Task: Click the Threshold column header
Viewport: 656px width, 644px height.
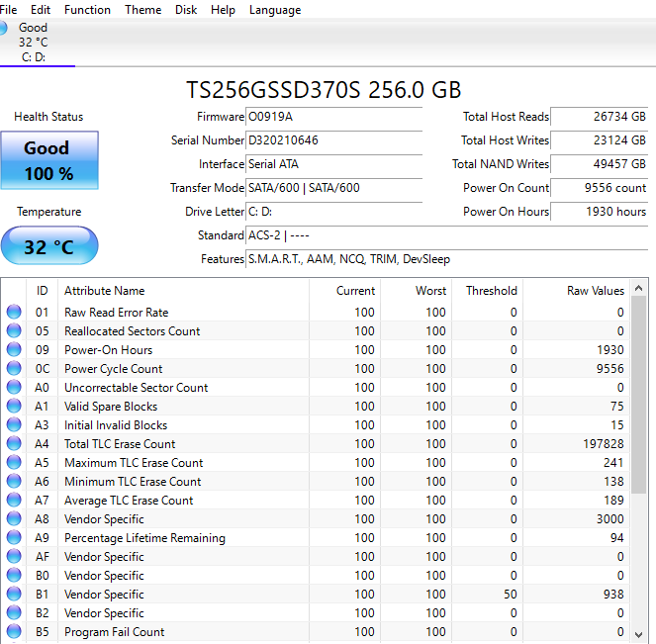Action: [487, 291]
